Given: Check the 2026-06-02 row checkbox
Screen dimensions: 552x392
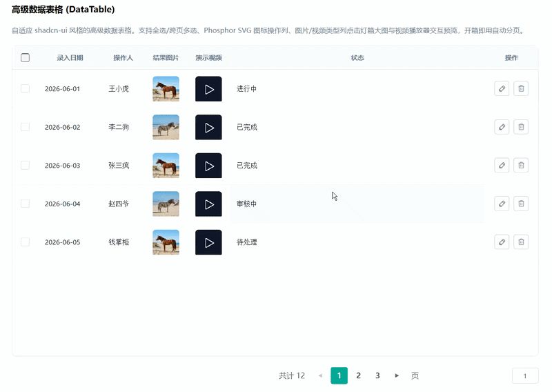Looking at the screenshot, I should [x=25, y=127].
